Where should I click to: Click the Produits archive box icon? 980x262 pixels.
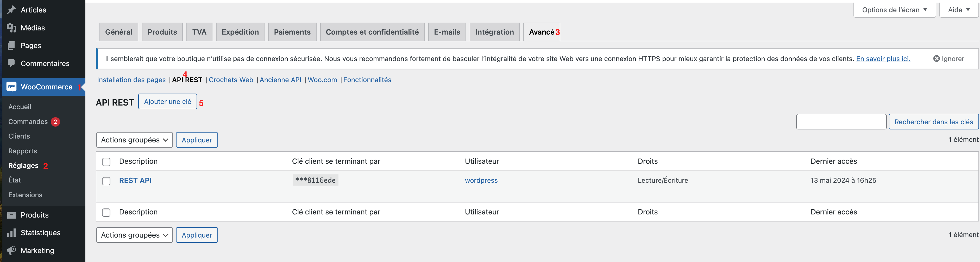coord(11,215)
